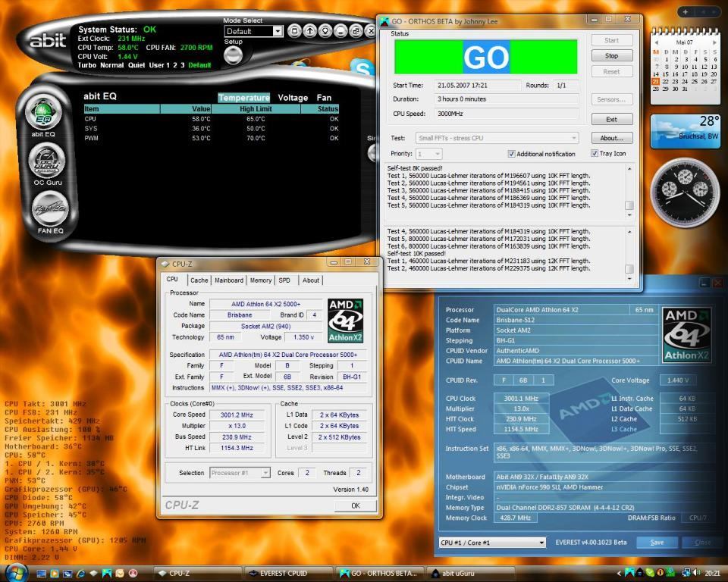Click the uGuru diamond-shaped icon
This screenshot has height=582, width=728.
325,31
